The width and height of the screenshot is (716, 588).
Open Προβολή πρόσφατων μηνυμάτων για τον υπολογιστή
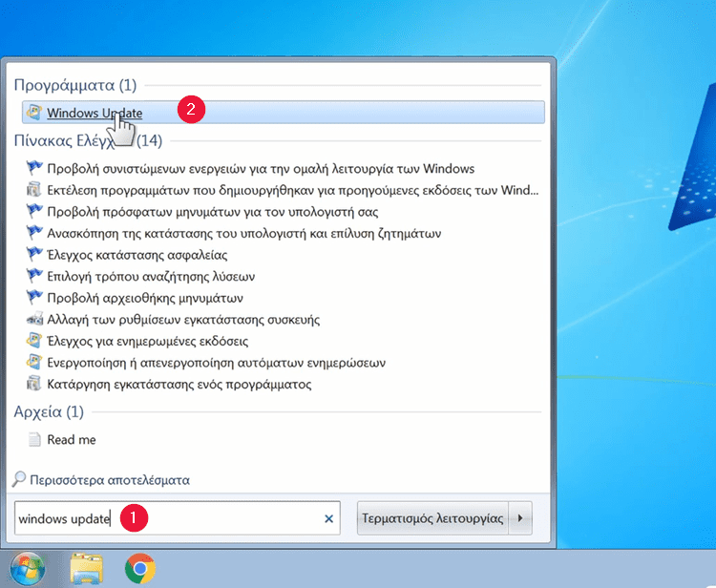[213, 212]
